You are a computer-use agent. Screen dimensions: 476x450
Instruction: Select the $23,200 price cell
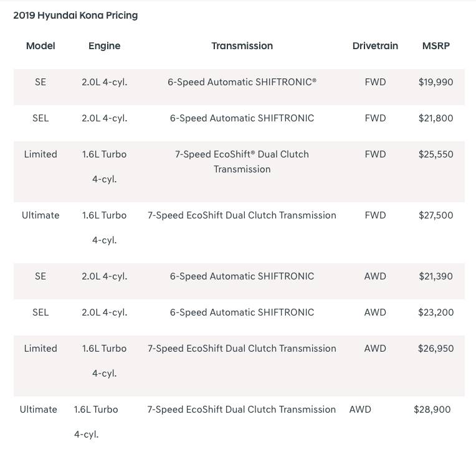click(436, 312)
